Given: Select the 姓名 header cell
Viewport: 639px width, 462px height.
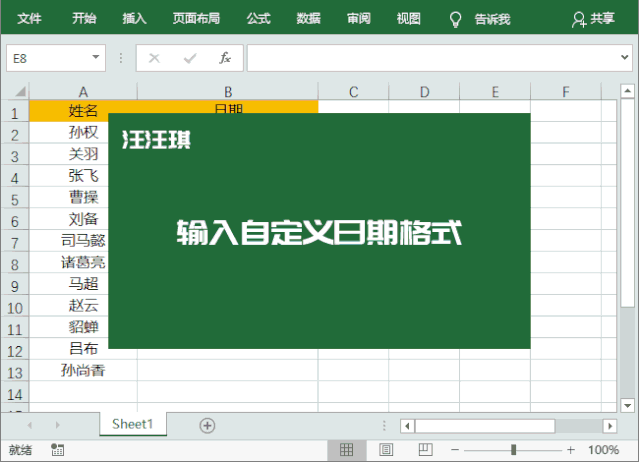Looking at the screenshot, I should [83, 110].
